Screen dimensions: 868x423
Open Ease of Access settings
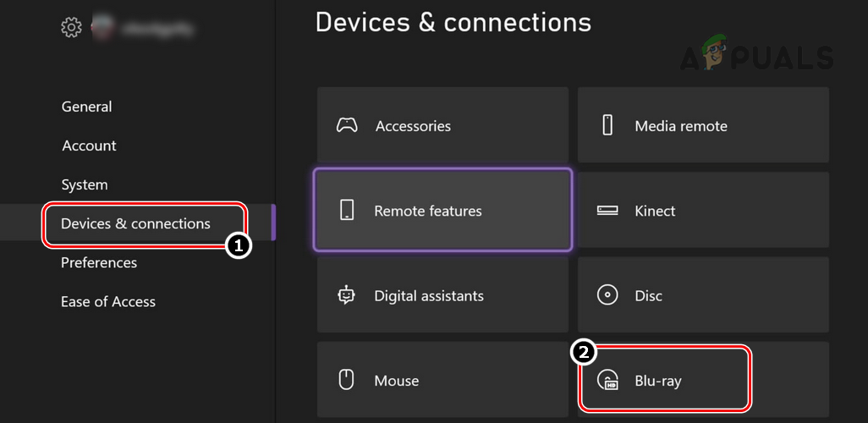tap(108, 301)
